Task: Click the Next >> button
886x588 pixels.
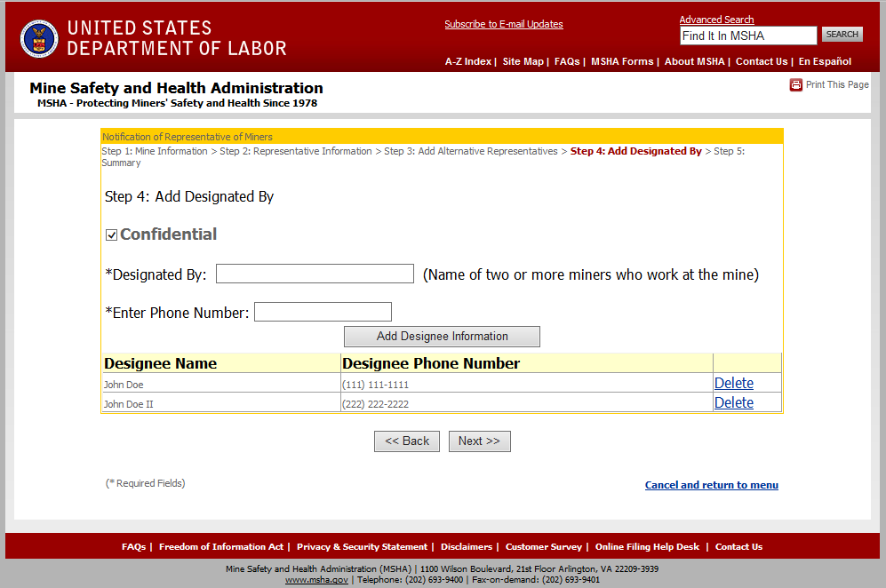Action: (479, 441)
